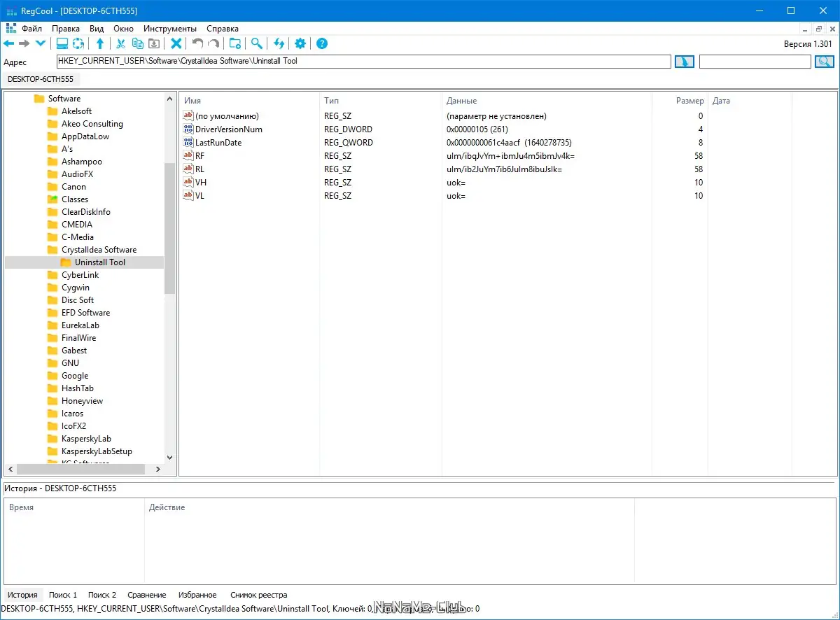Viewport: 840px width, 620px height.
Task: Click the tree's vertical scrollbar thumb
Action: coord(169,228)
